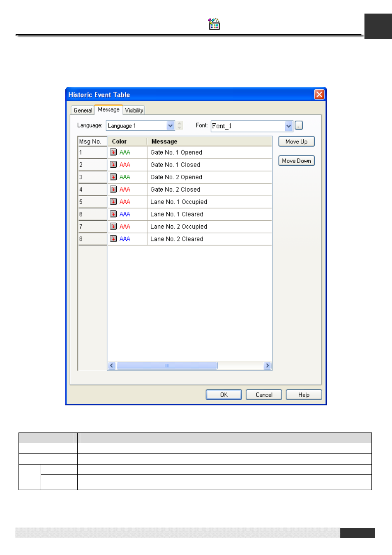Click the horizontal scrollbar thumb
The width and height of the screenshot is (392, 555).
167,365
